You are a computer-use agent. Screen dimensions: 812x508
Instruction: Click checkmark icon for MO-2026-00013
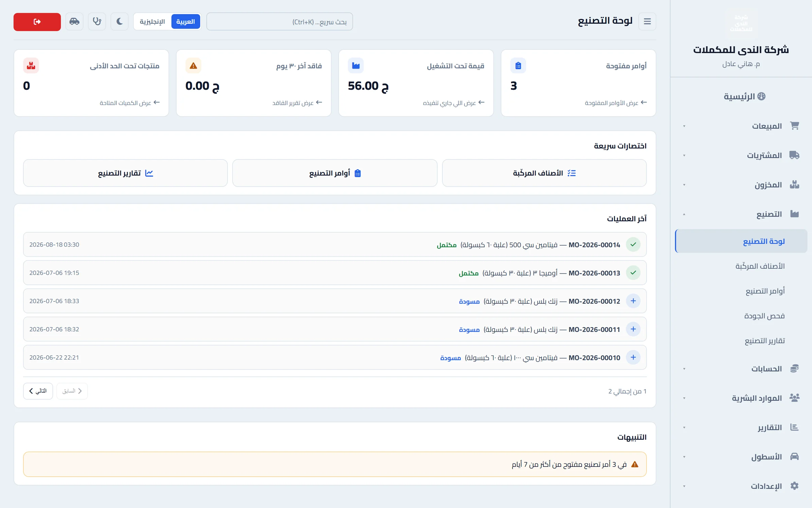tap(633, 273)
